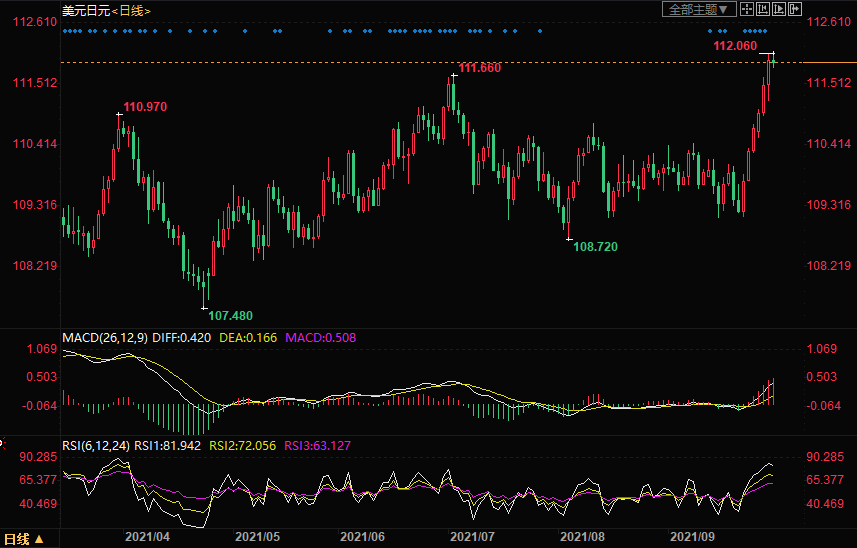Click the red sun icon at left edge
Image resolution: width=857 pixels, height=548 pixels.
(2, 441)
